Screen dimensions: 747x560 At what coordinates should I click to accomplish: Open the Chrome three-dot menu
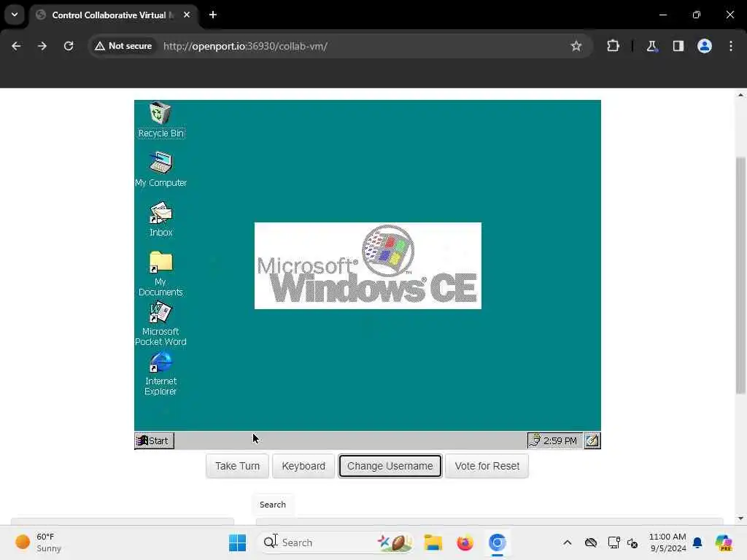[731, 46]
